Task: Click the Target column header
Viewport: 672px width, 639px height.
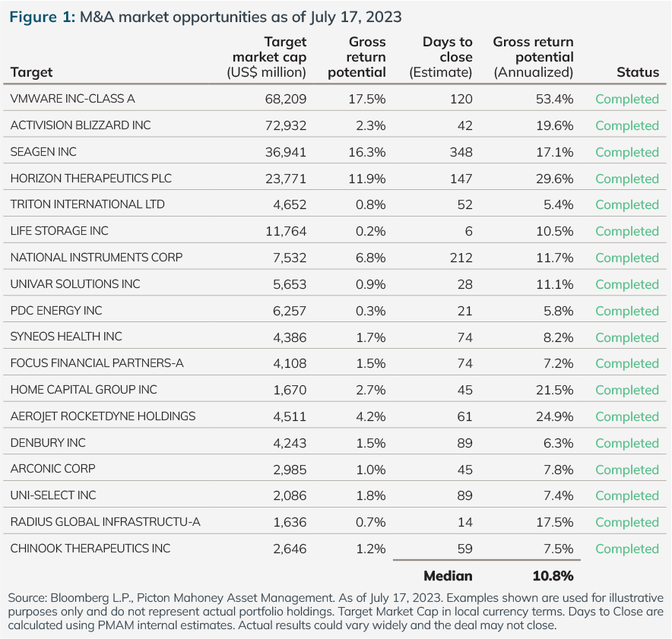Action: pos(31,72)
